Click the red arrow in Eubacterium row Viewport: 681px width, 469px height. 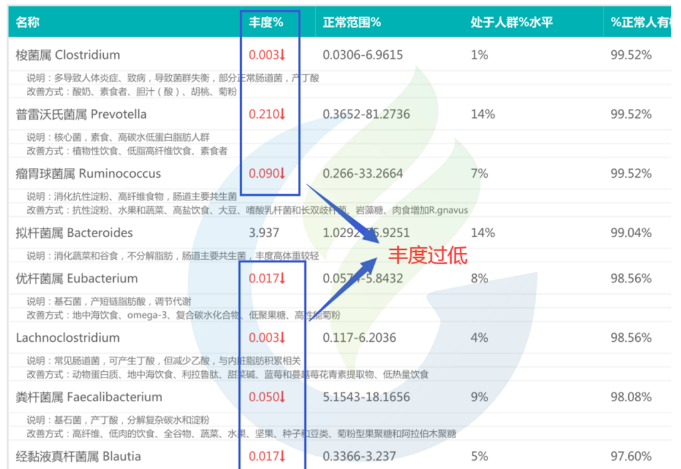point(282,279)
